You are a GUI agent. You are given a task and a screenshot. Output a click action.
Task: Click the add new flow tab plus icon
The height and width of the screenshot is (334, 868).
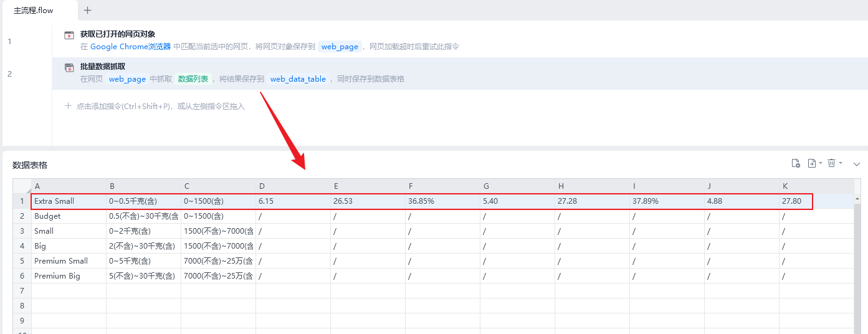click(x=87, y=10)
